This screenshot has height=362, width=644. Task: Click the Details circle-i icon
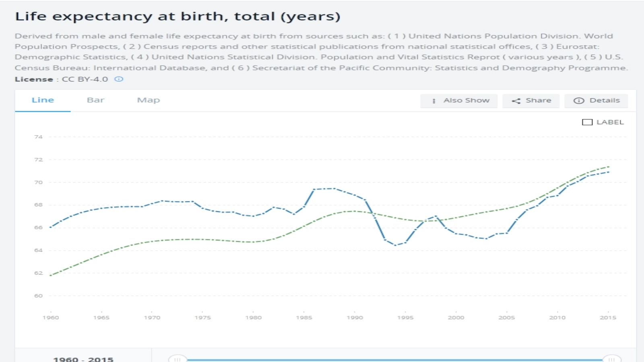(x=578, y=101)
